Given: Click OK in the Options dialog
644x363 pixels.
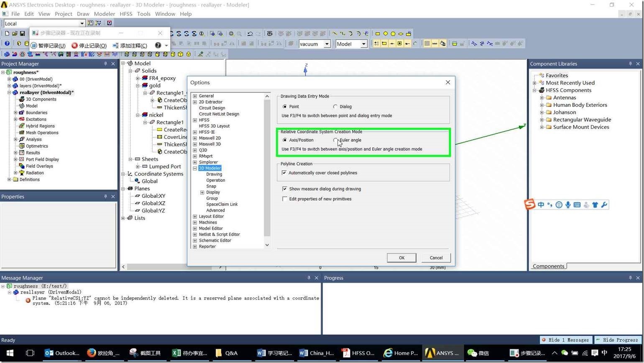Looking at the screenshot, I should pos(401,258).
